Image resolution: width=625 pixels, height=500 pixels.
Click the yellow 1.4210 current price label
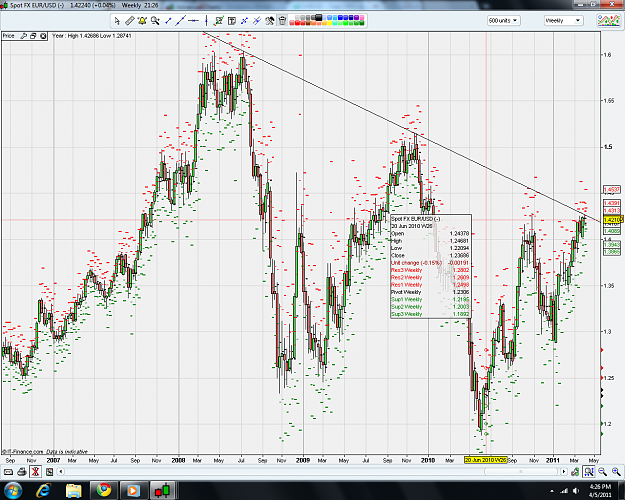[612, 219]
